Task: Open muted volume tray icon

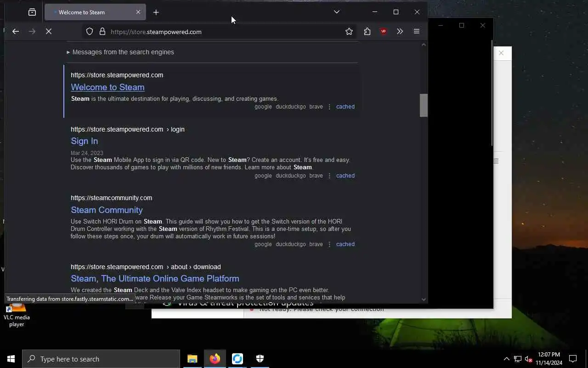Action: click(528, 359)
